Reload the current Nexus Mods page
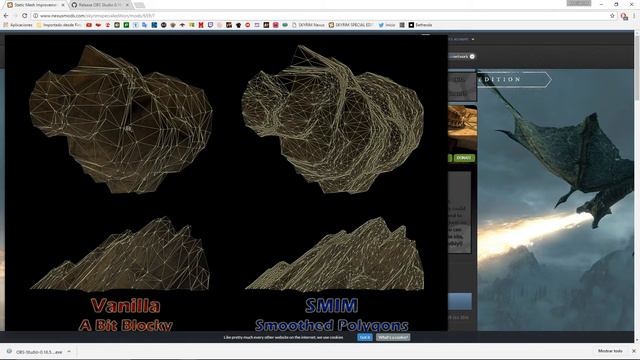640x360 pixels. pyautogui.click(x=24, y=16)
